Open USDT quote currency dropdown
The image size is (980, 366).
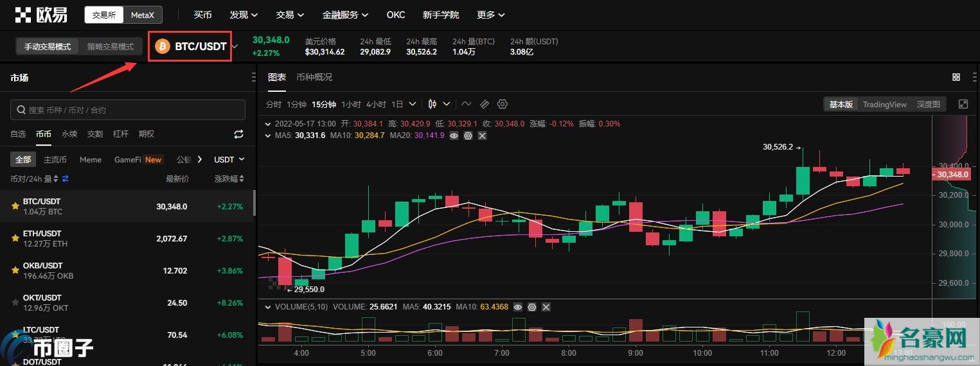[x=229, y=159]
